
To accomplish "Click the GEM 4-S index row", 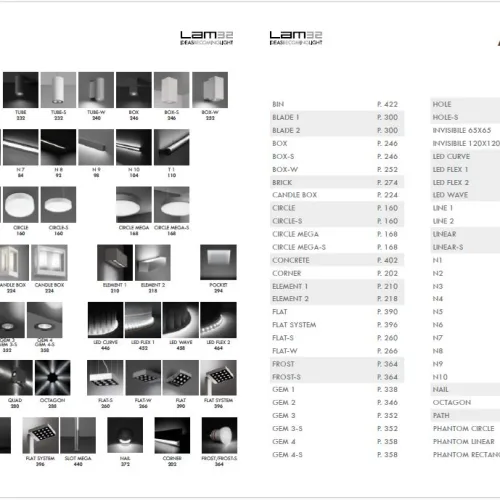I will (337, 455).
